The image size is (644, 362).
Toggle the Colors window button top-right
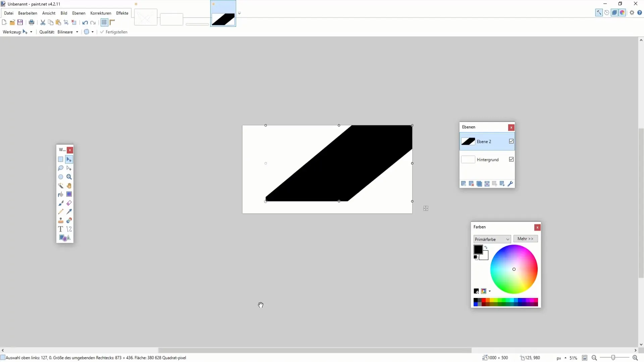coord(622,13)
